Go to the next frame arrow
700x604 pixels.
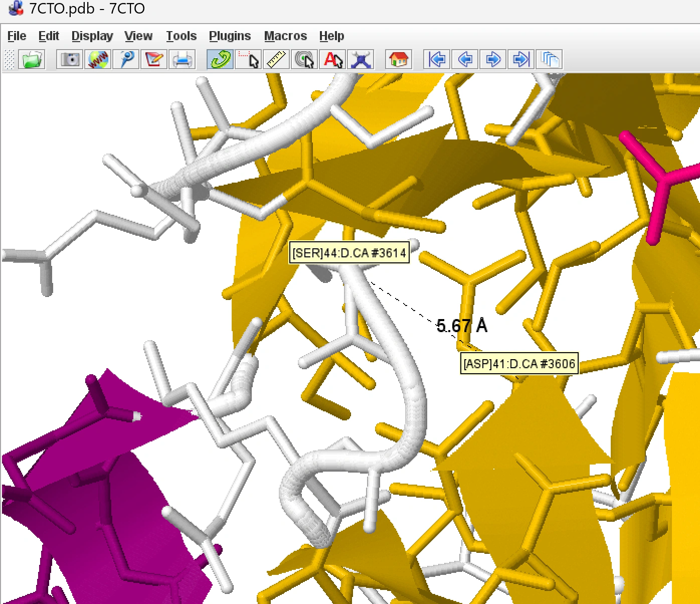click(493, 60)
